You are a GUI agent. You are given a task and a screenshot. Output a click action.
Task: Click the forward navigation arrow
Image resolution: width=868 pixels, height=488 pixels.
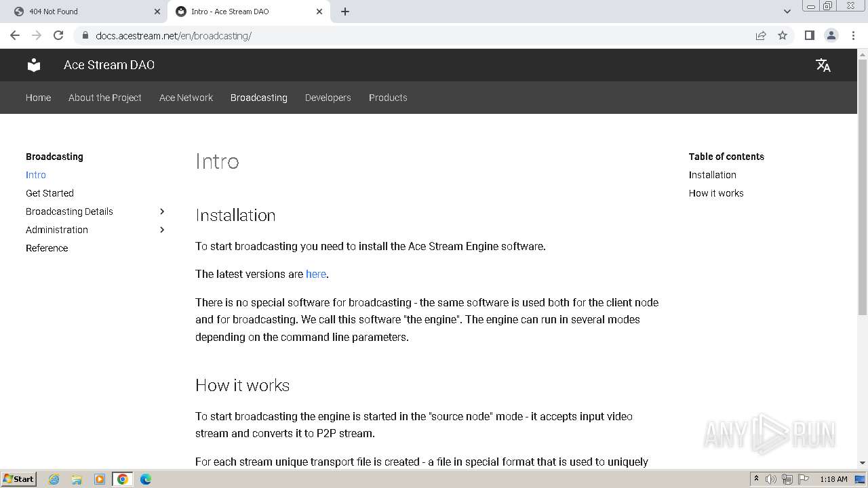click(x=37, y=35)
